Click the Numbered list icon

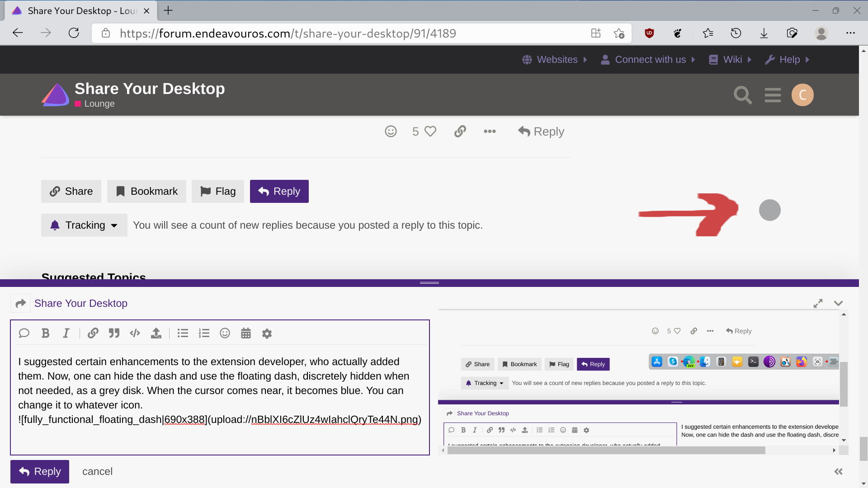[203, 333]
